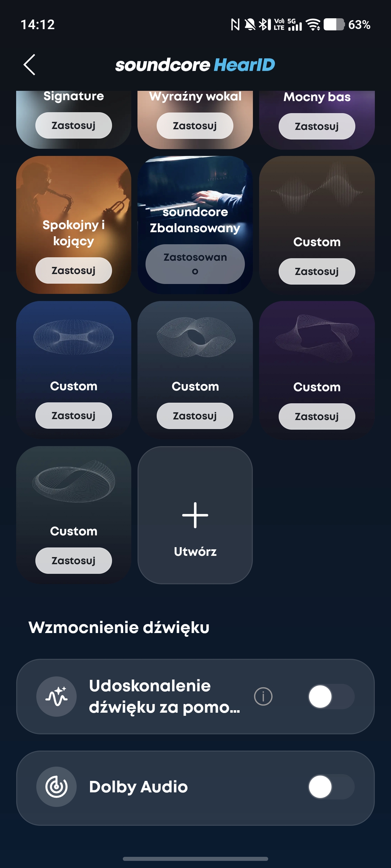The width and height of the screenshot is (391, 868).
Task: Tap the muted bell notification icon
Action: pos(250,24)
